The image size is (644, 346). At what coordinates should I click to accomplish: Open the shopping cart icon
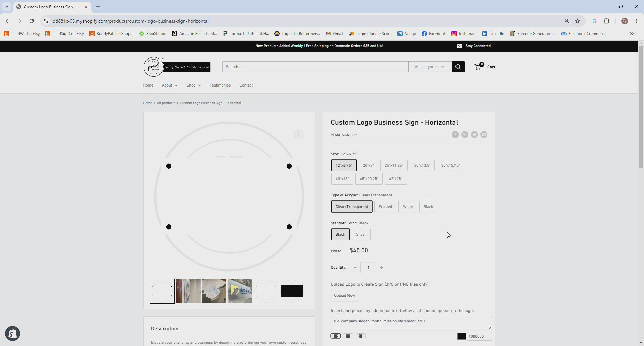coord(478,67)
